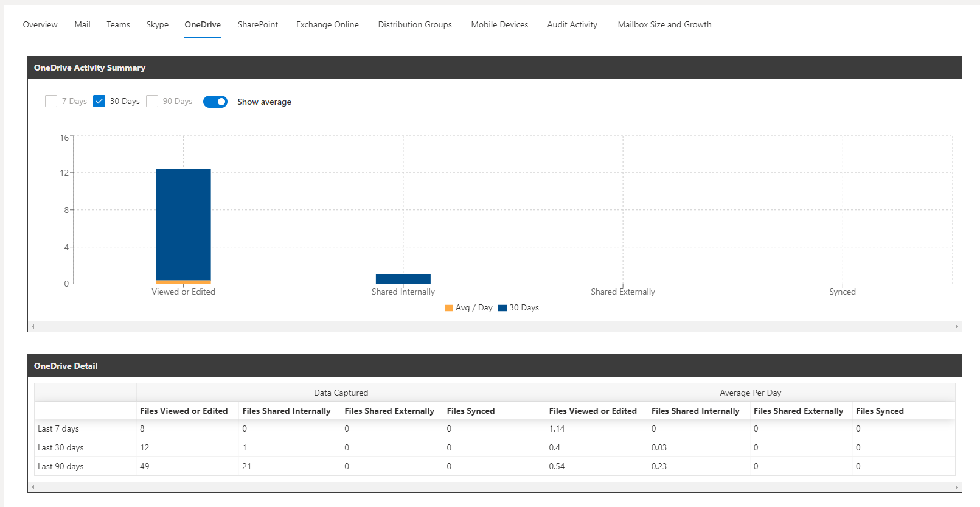
Task: Click the right scroll arrow of OneDrive Detail
Action: (957, 488)
